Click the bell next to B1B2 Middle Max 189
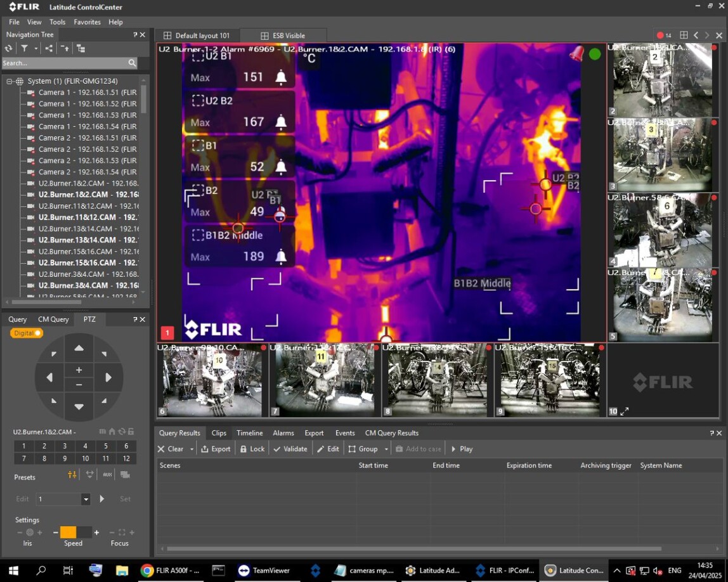The image size is (728, 582). click(281, 256)
